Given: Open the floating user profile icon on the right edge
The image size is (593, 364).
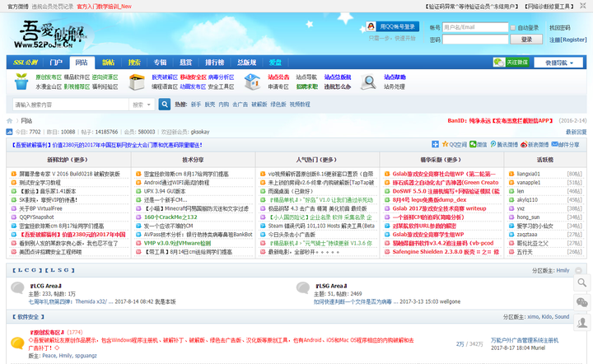Looking at the screenshot, I should [581, 323].
